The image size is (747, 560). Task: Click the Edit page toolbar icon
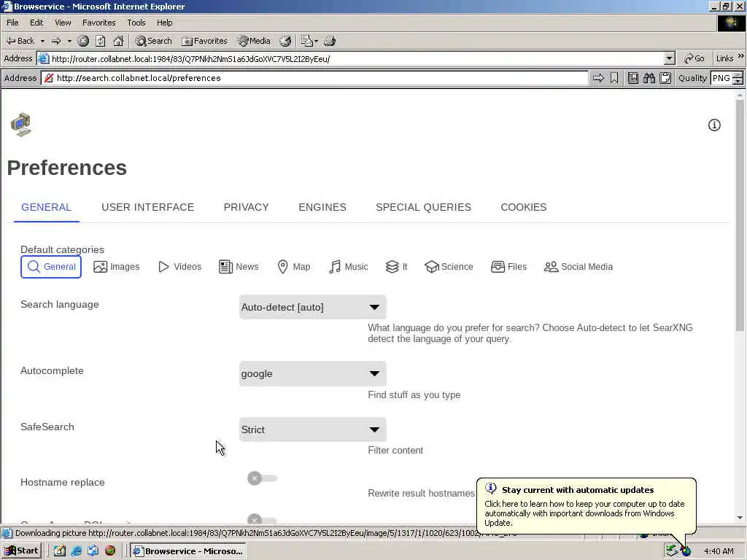pyautogui.click(x=306, y=41)
